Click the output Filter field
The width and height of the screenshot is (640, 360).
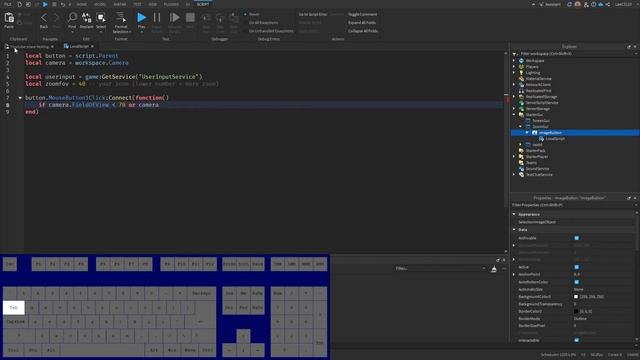click(x=439, y=268)
